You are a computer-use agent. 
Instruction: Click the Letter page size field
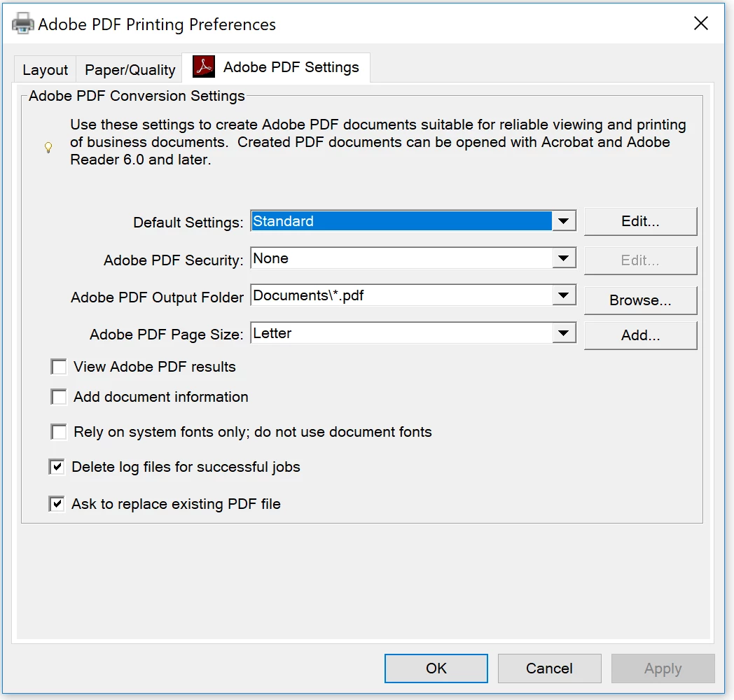[401, 333]
